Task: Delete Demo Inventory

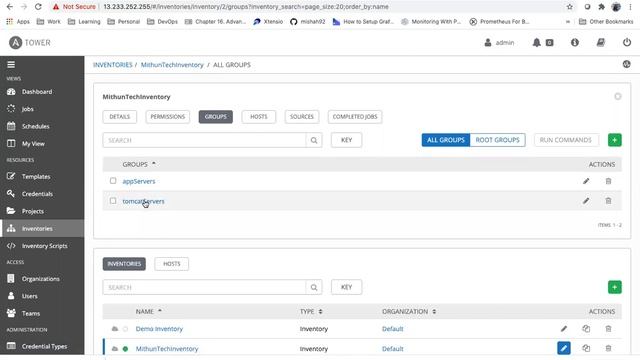Action: click(608, 329)
